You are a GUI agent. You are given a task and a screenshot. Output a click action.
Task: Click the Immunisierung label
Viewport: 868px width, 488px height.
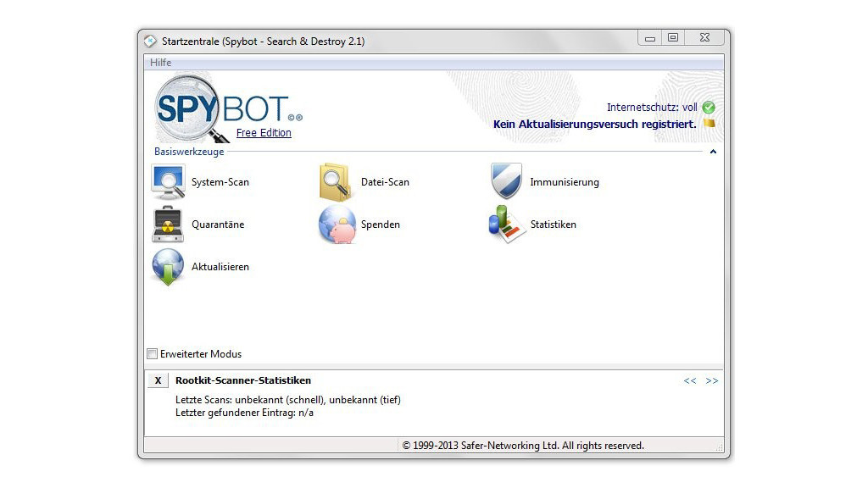click(x=565, y=182)
